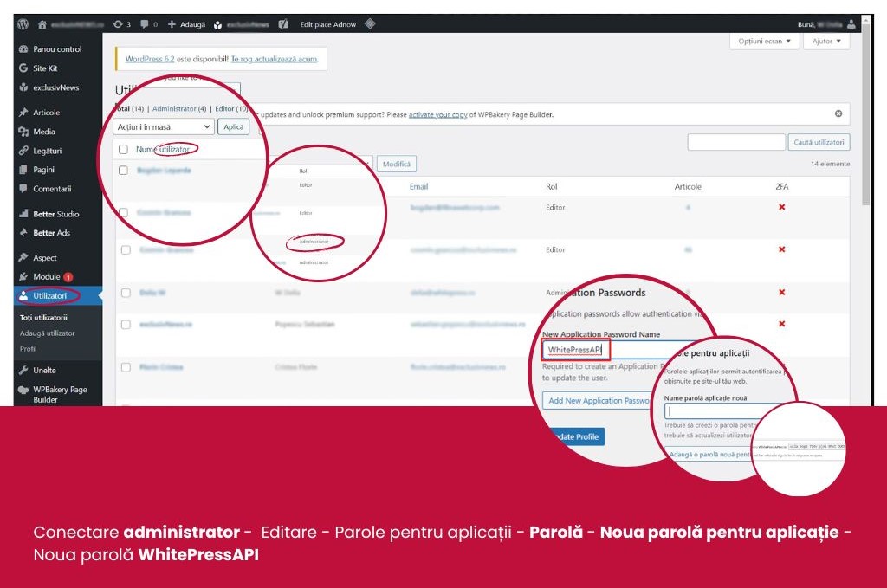Open Comentarii via its speech bubble icon

(23, 188)
